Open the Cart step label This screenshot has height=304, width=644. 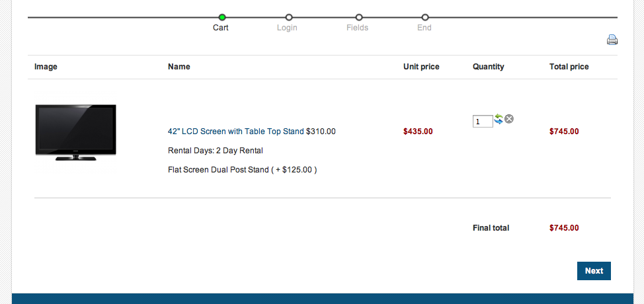pyautogui.click(x=221, y=28)
